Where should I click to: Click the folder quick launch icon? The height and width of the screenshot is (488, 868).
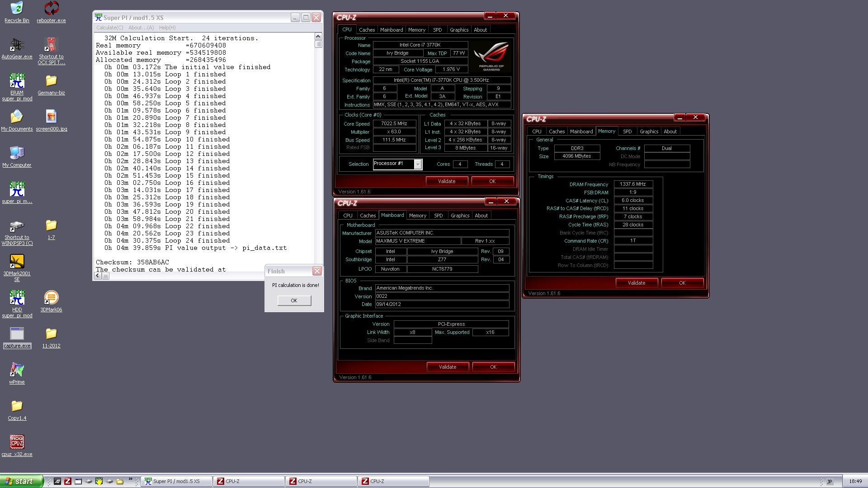pos(120,481)
